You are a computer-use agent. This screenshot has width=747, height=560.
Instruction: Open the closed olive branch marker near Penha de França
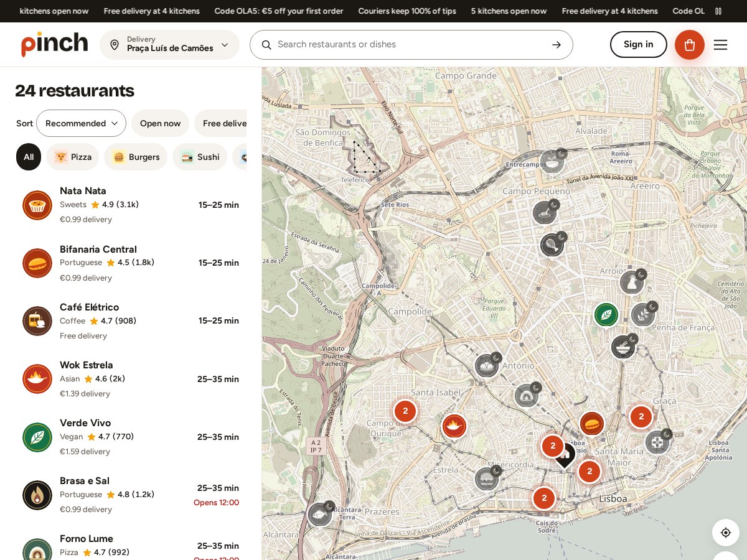tap(643, 314)
